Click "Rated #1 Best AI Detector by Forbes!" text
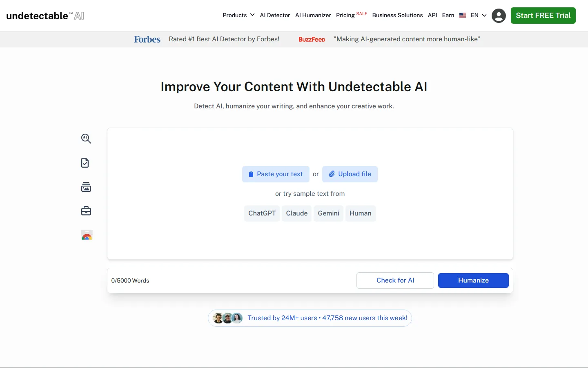The image size is (588, 368). point(224,39)
